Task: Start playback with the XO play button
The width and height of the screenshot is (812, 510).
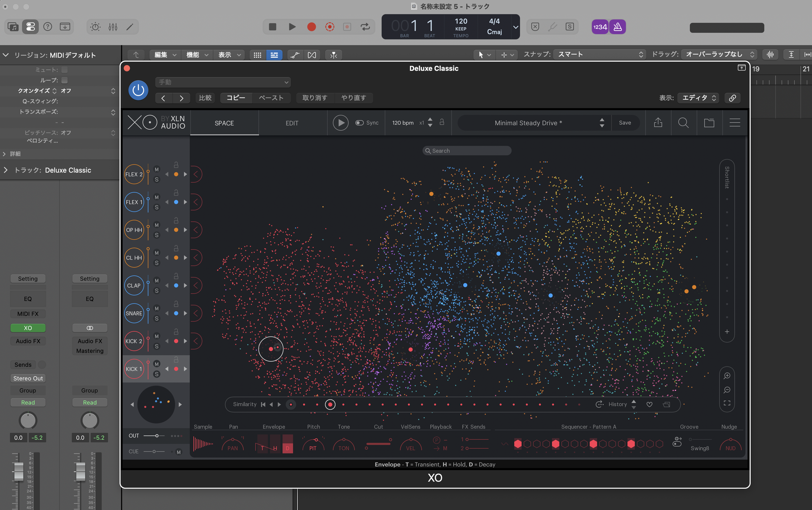Action: (x=340, y=123)
